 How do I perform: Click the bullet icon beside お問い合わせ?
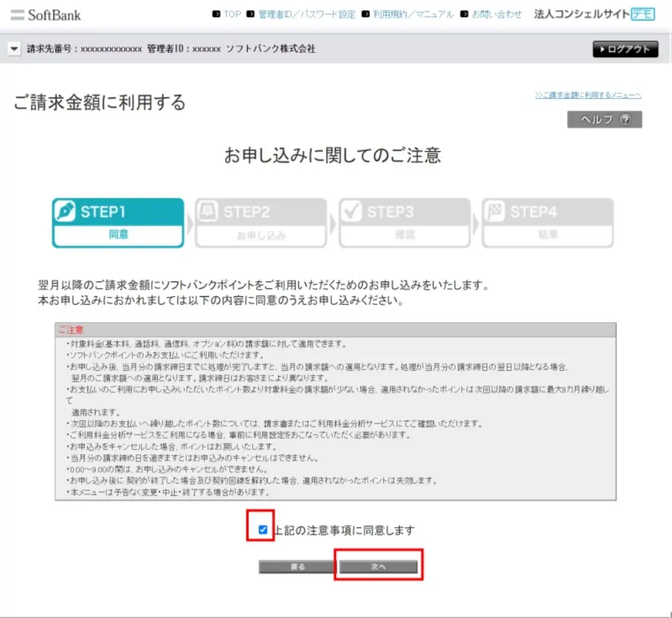point(464,14)
